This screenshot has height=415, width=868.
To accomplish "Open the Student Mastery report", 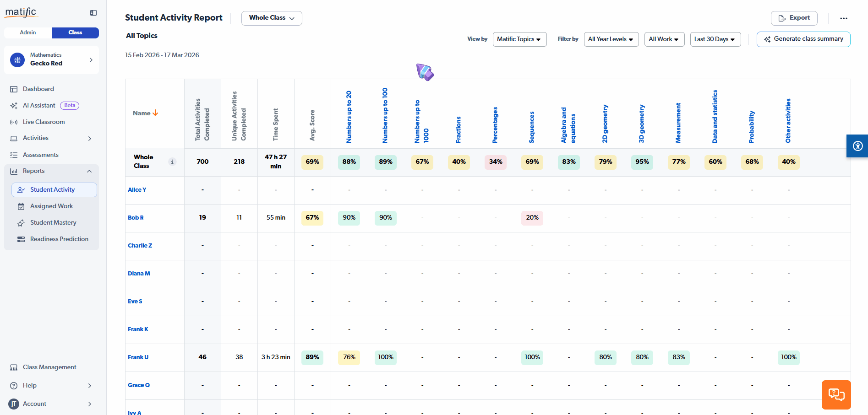I will point(53,222).
